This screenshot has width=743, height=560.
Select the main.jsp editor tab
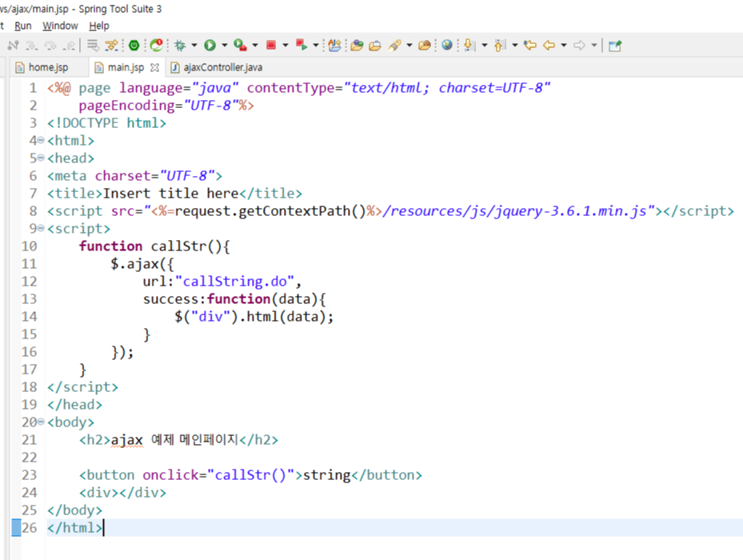point(126,67)
